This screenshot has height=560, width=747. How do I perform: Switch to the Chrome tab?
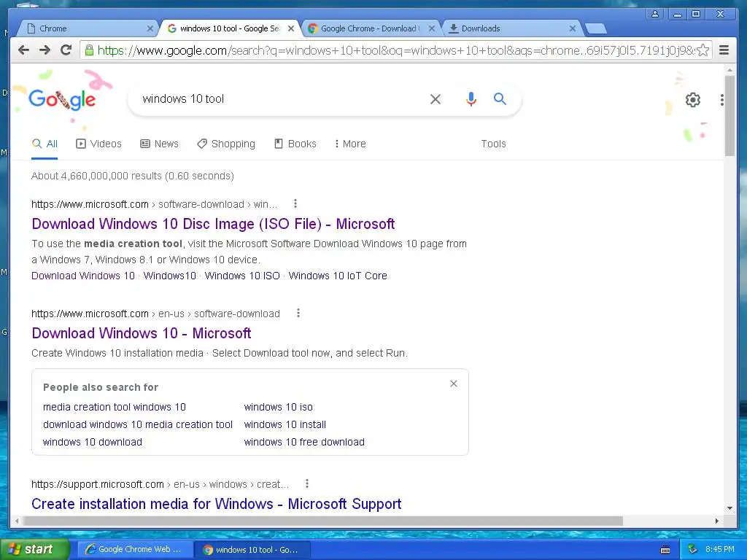point(86,28)
